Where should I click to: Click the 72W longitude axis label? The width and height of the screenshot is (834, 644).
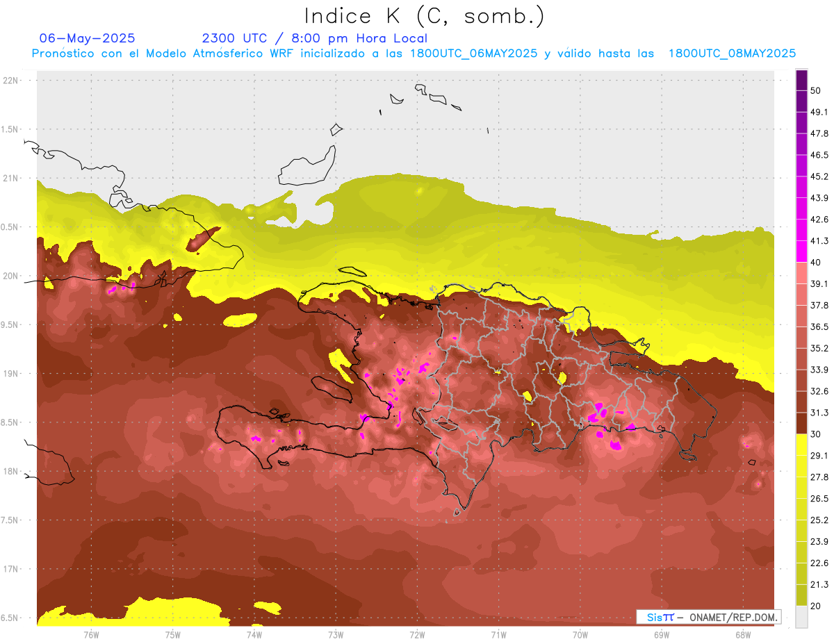[x=417, y=634]
